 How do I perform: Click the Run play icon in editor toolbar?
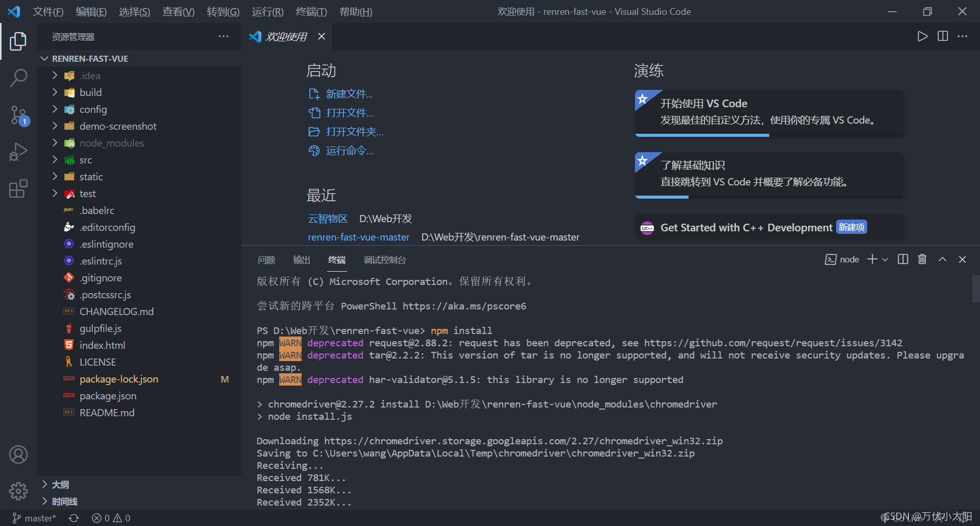pos(922,36)
